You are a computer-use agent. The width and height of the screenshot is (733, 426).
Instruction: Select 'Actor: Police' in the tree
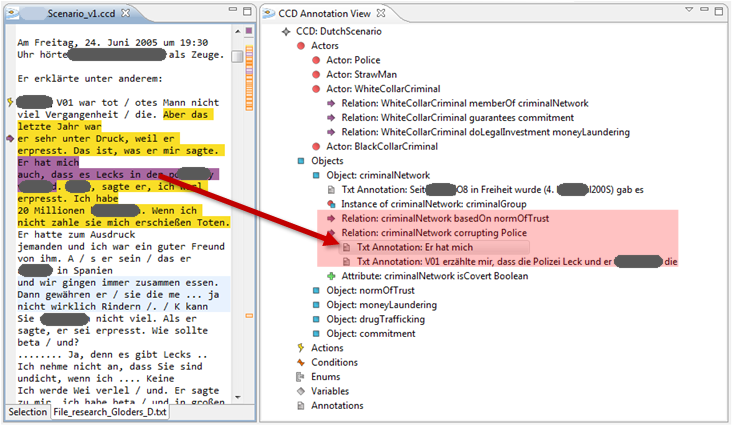coord(353,60)
